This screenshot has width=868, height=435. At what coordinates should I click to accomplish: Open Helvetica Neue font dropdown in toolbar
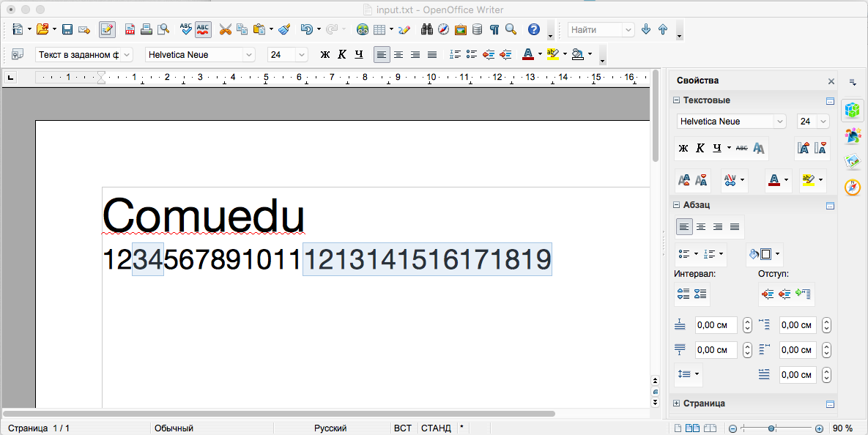(x=248, y=55)
